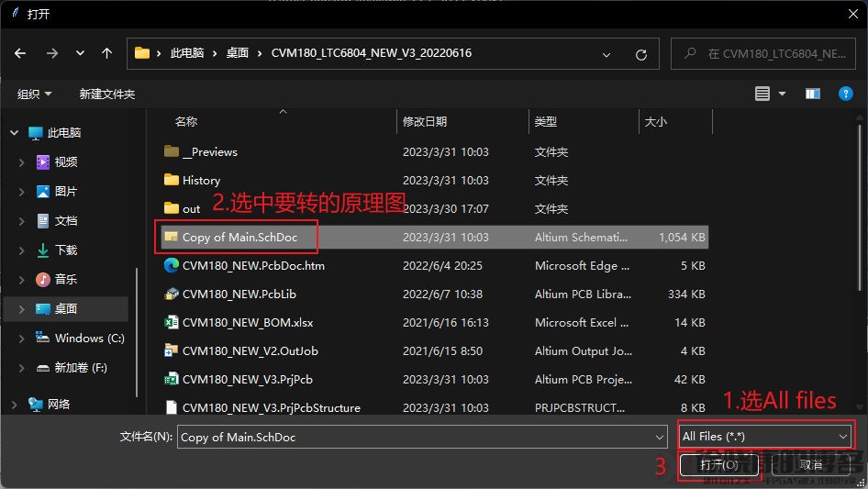Expand the 网络 tree node
The height and width of the screenshot is (489, 868).
15,405
